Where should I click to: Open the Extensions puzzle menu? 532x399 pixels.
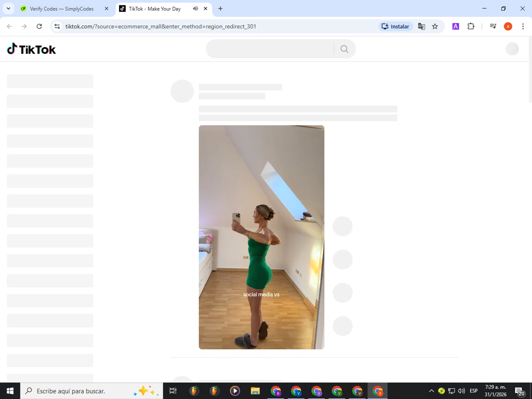[x=471, y=26]
